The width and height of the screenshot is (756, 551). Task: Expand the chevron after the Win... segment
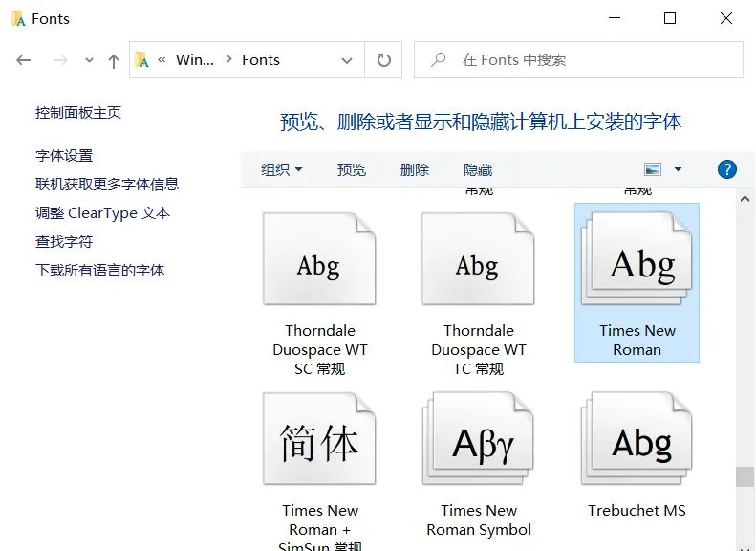229,59
